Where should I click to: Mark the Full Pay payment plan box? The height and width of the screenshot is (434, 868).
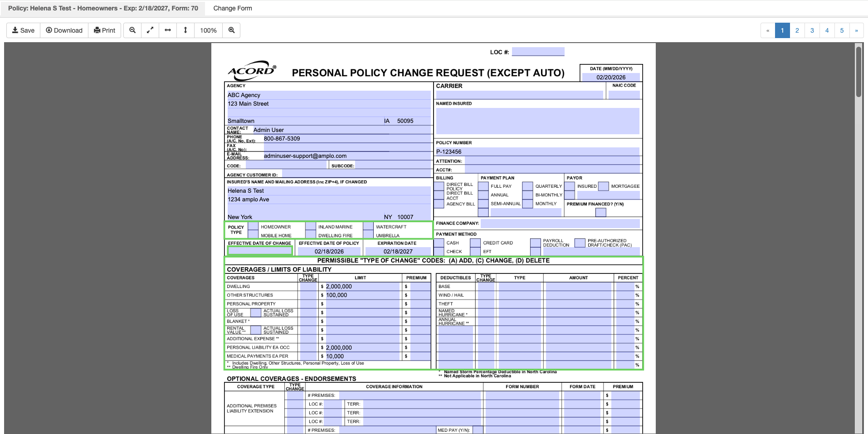click(x=483, y=186)
